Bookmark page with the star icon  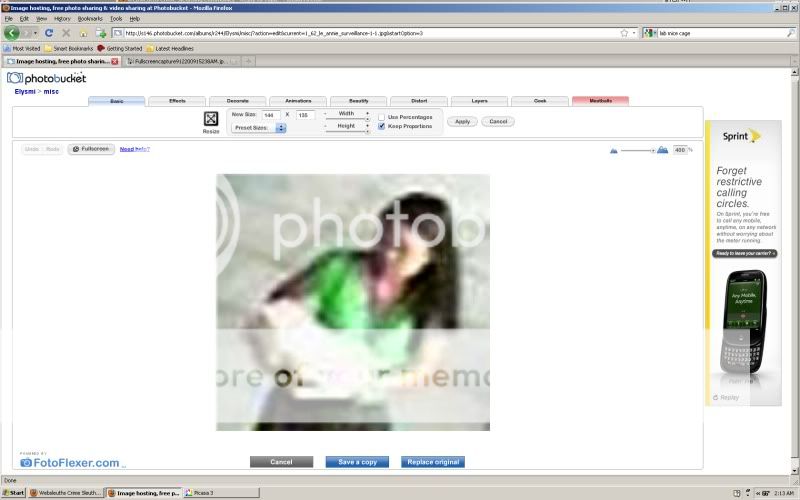pos(624,33)
